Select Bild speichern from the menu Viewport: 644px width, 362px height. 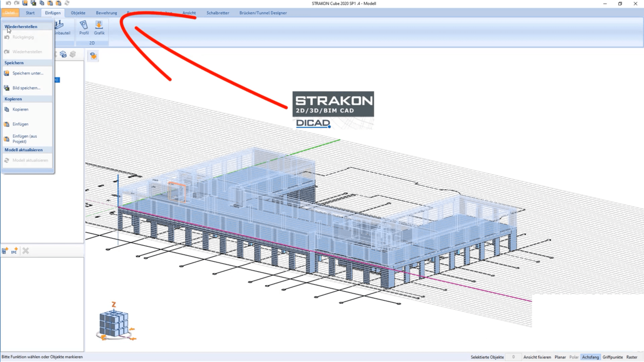tap(26, 88)
